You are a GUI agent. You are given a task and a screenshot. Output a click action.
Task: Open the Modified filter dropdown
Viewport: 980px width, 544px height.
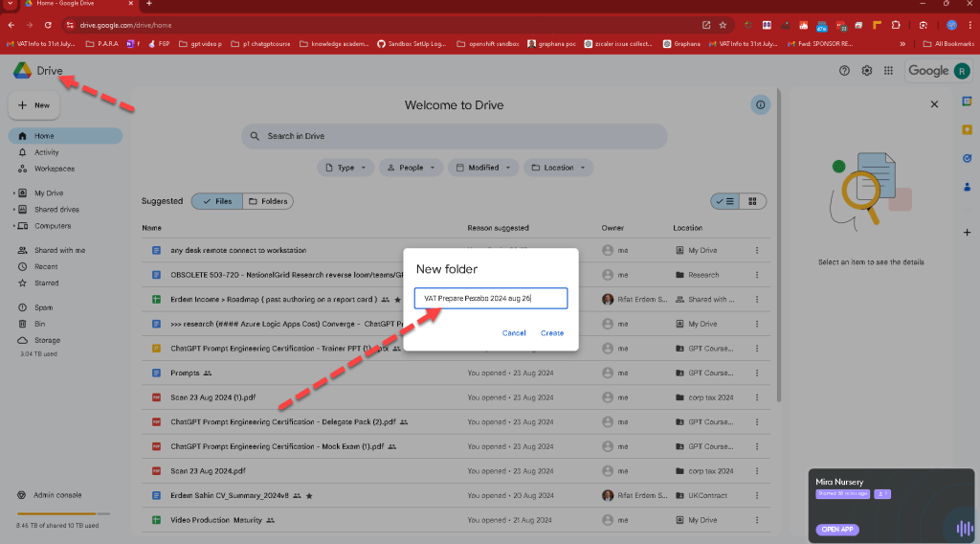tap(483, 168)
